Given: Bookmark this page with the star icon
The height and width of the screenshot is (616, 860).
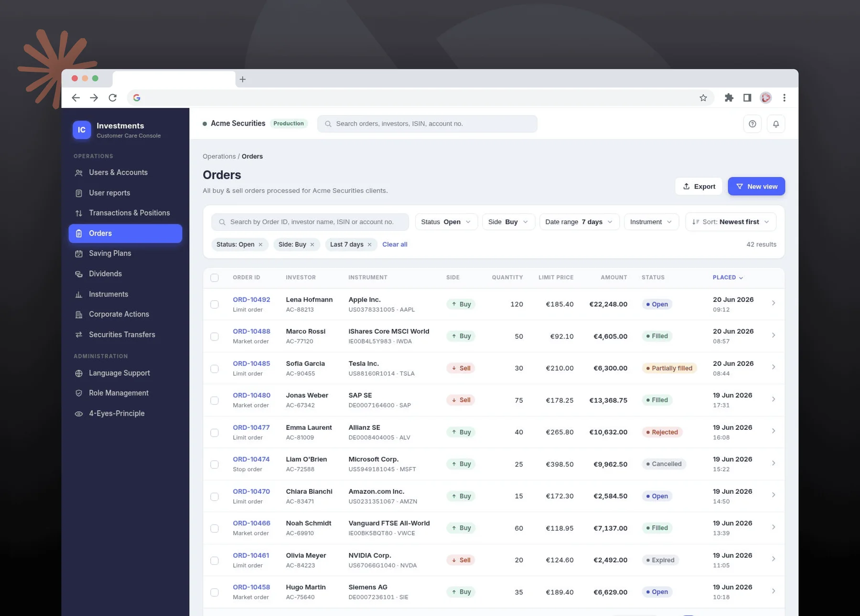Looking at the screenshot, I should [703, 98].
